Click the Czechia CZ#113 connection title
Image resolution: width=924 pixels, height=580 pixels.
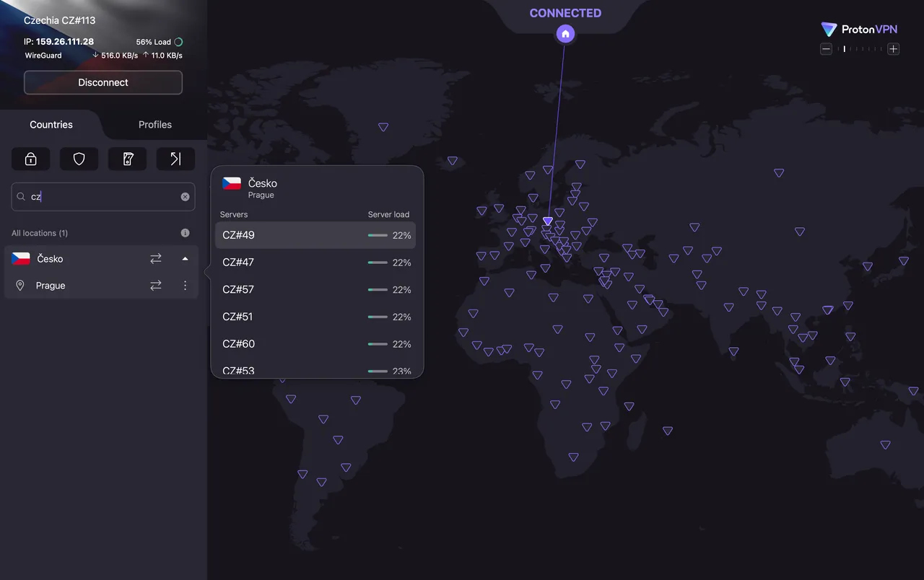coord(59,20)
